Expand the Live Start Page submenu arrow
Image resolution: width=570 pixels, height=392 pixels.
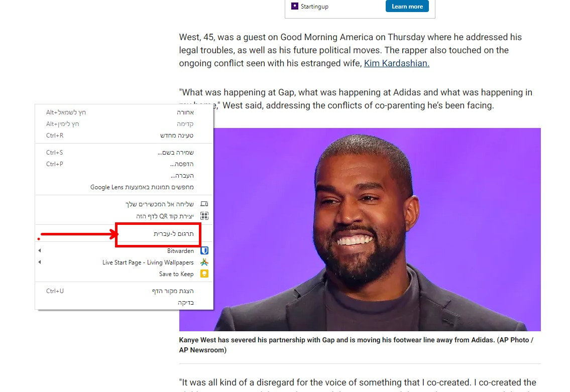pos(40,263)
